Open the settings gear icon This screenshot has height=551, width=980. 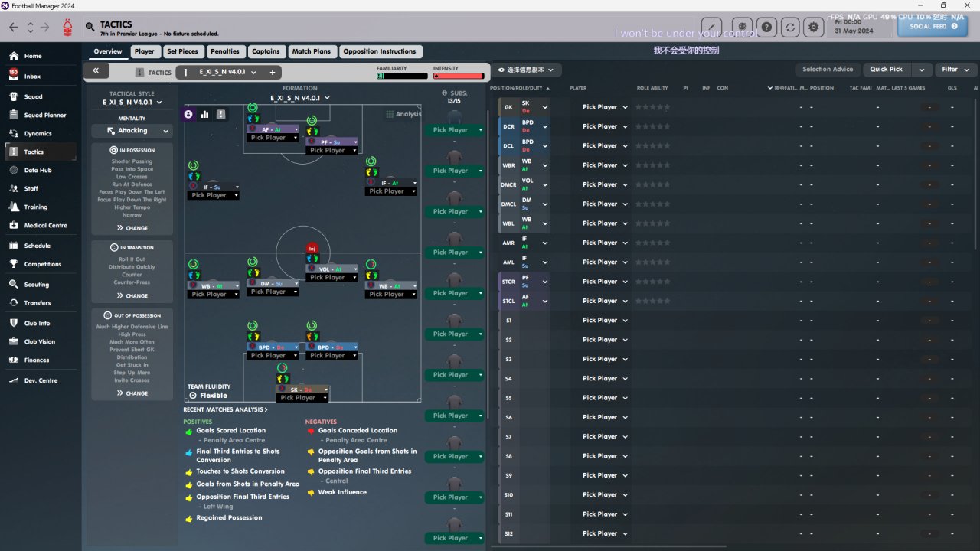click(813, 27)
